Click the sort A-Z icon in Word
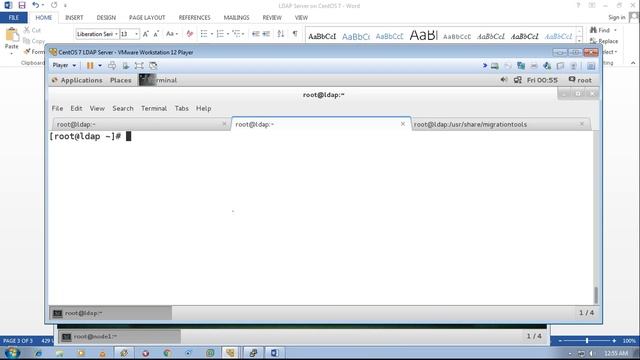 click(x=281, y=34)
